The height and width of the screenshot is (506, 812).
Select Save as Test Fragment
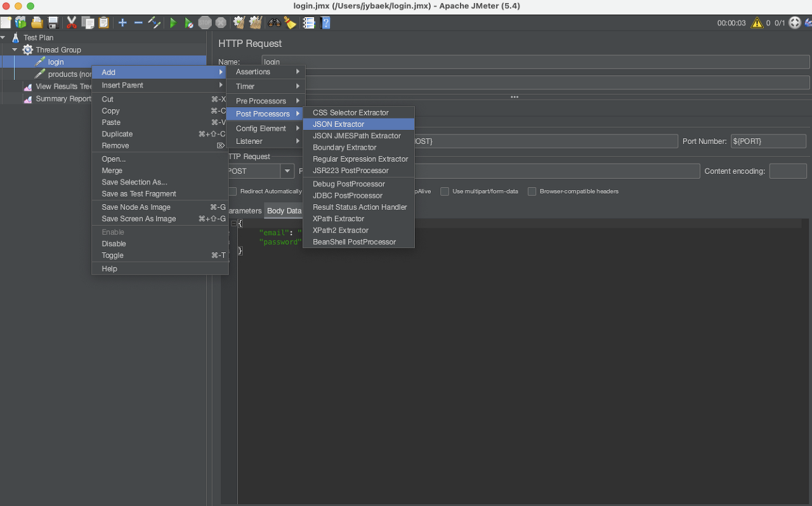pyautogui.click(x=160, y=194)
